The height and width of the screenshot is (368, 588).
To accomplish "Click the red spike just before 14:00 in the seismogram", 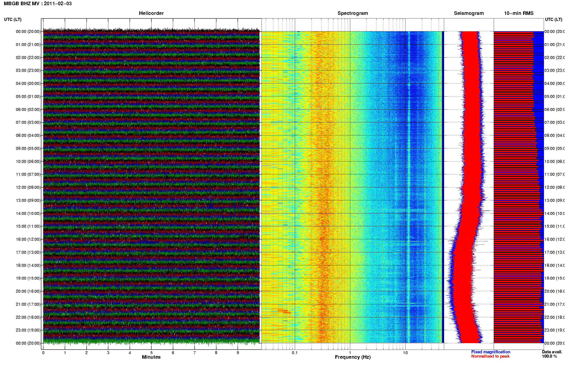I will click(x=488, y=210).
